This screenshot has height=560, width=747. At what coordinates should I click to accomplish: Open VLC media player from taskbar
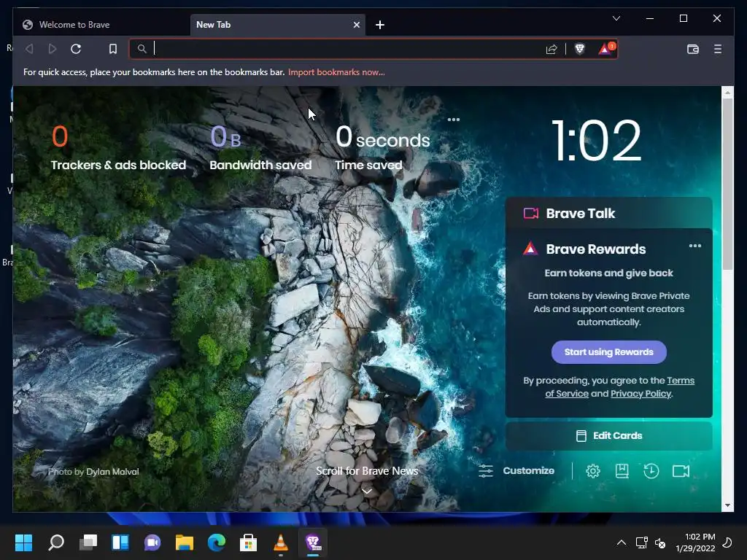click(281, 542)
